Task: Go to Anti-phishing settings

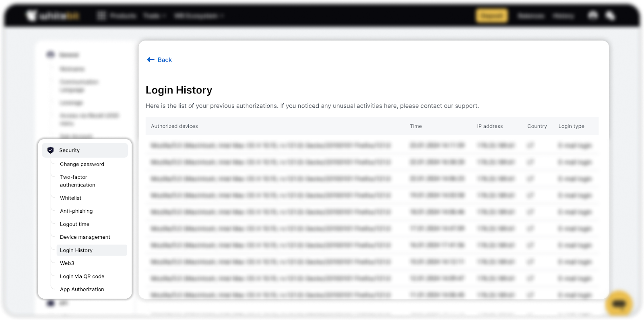Action: pyautogui.click(x=76, y=211)
